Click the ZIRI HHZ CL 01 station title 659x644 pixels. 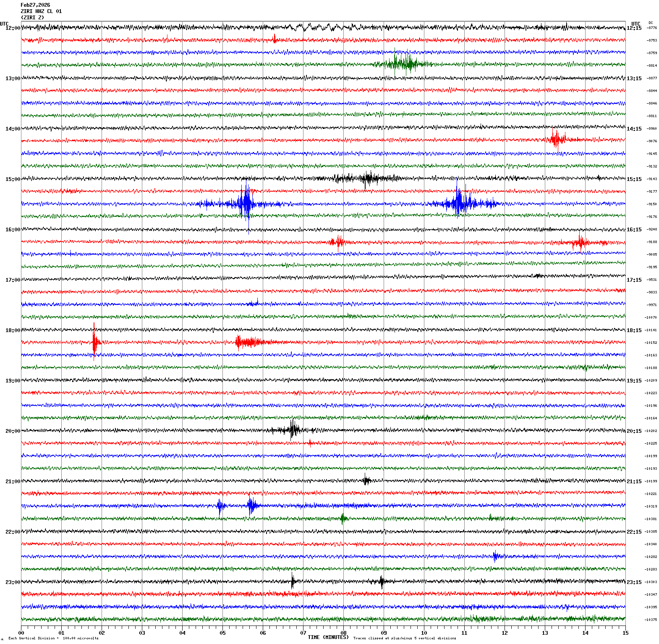41,11
